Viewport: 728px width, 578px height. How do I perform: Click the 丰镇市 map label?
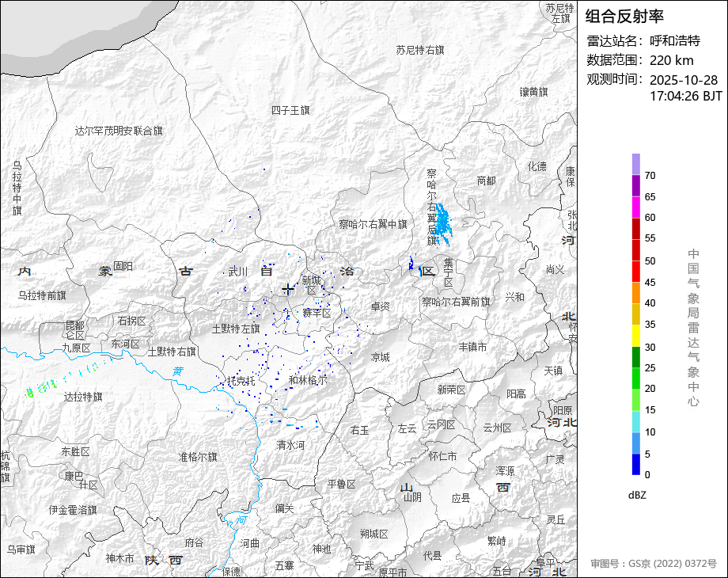(x=472, y=347)
